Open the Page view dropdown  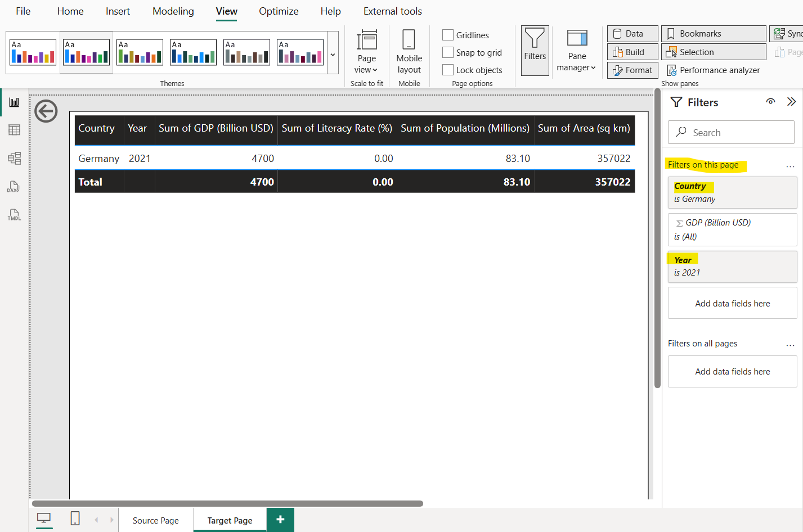(x=367, y=54)
